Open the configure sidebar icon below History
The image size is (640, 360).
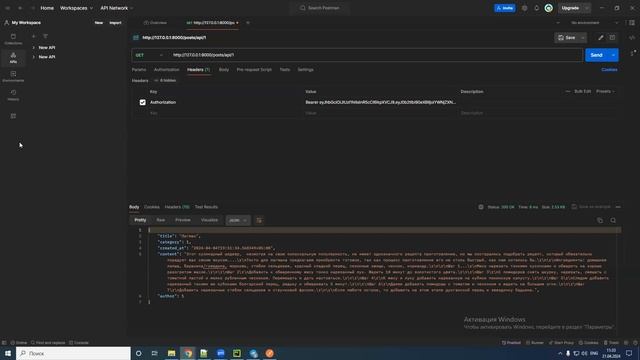(x=13, y=116)
